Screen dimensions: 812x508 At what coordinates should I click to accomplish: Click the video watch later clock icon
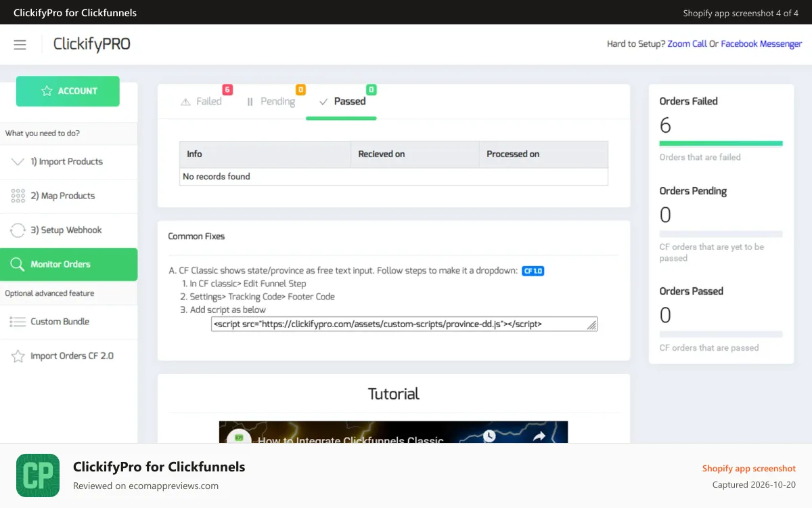click(x=490, y=437)
